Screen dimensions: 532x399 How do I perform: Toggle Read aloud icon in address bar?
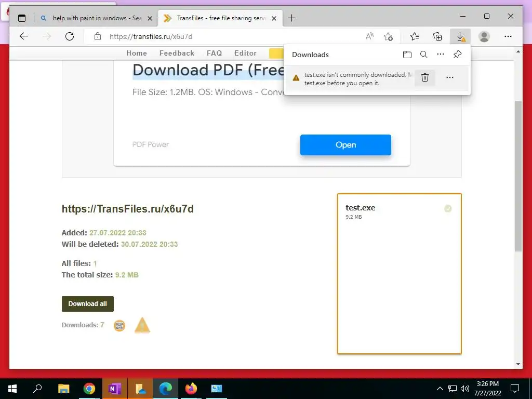369,36
